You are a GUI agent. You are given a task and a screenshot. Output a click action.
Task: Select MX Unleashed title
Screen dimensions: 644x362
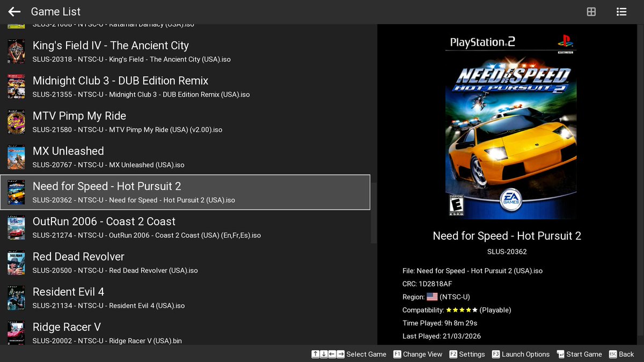point(68,151)
